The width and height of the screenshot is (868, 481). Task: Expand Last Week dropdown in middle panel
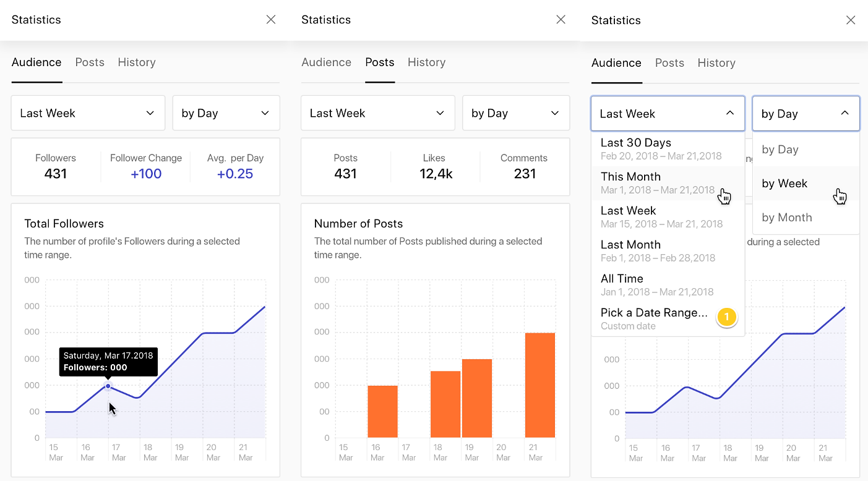(378, 113)
